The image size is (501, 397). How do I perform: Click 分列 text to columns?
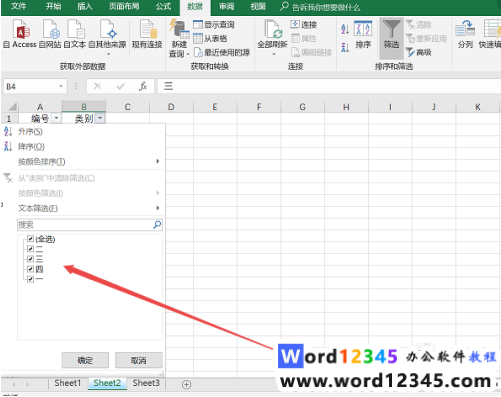[465, 34]
